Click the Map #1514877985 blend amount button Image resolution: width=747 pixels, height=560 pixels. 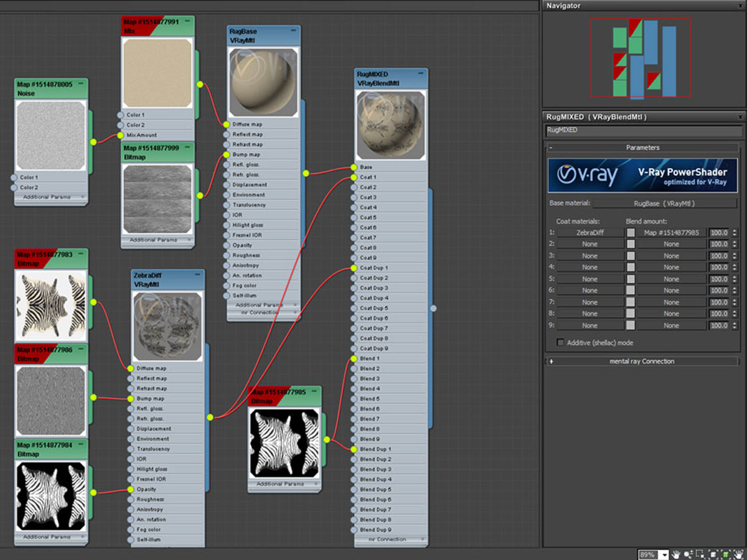coord(671,233)
